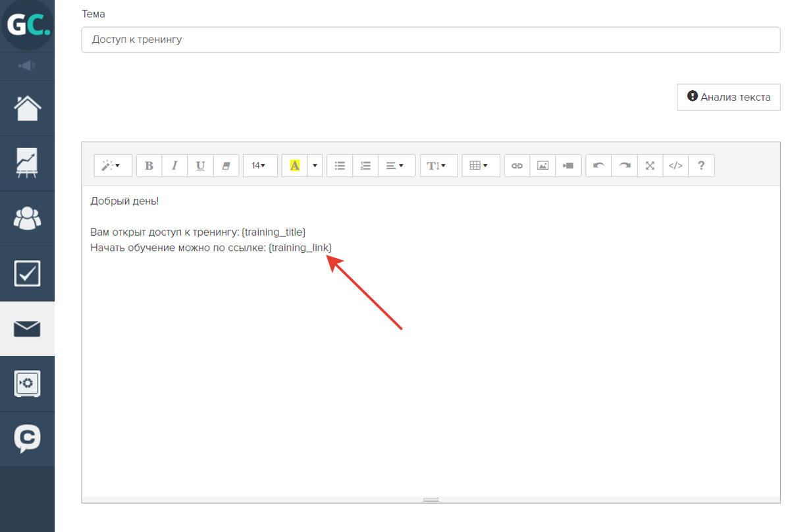This screenshot has width=790, height=532.
Task: Open the line height text dropdown
Action: pos(438,166)
